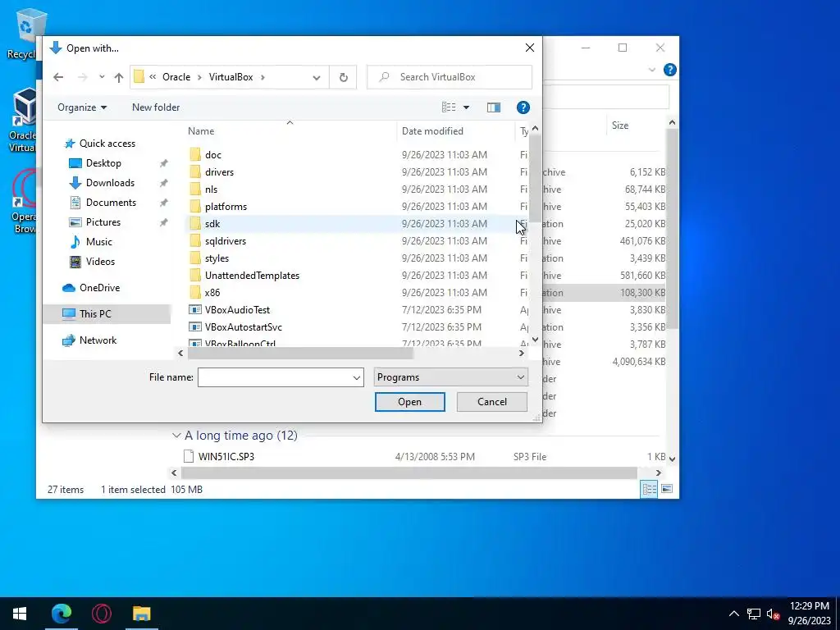Image resolution: width=840 pixels, height=630 pixels.
Task: Click the Open button
Action: click(x=410, y=402)
